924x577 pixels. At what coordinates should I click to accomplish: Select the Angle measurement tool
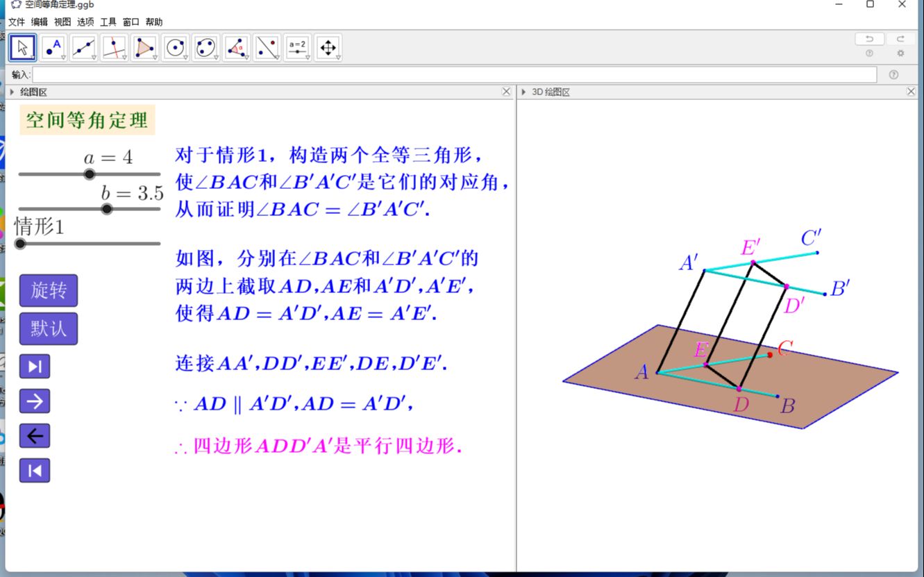tap(236, 48)
